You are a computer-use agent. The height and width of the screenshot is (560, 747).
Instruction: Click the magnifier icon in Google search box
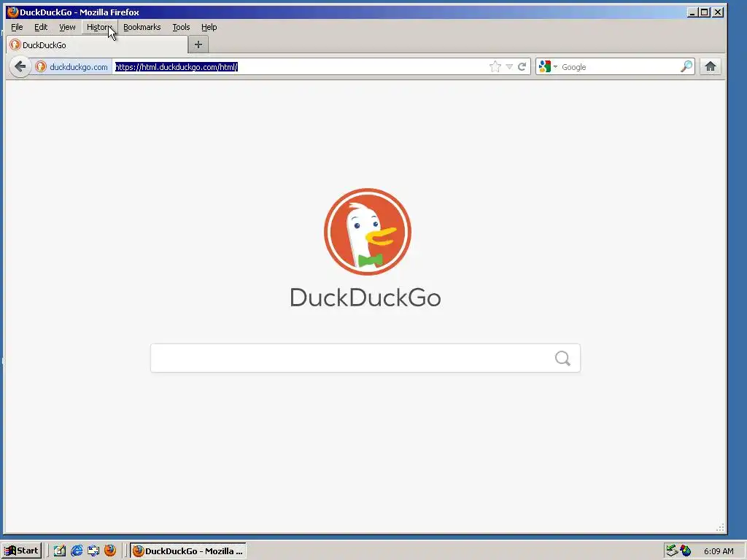click(686, 66)
